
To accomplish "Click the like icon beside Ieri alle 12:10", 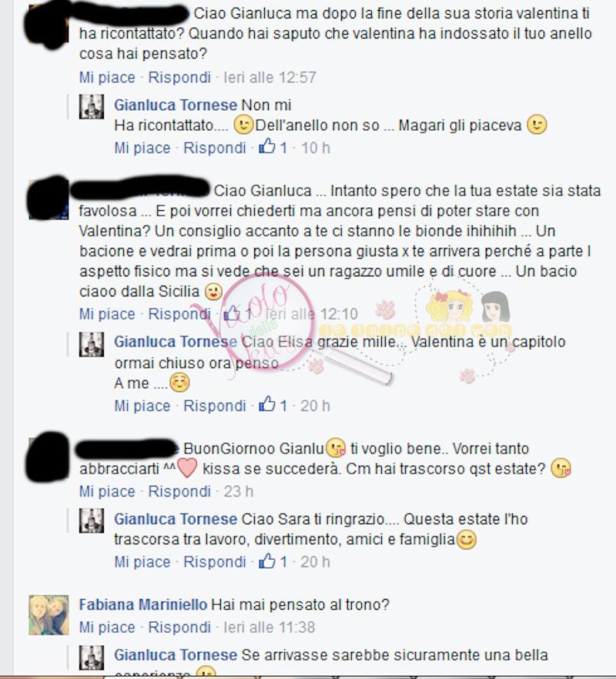I will 231,313.
